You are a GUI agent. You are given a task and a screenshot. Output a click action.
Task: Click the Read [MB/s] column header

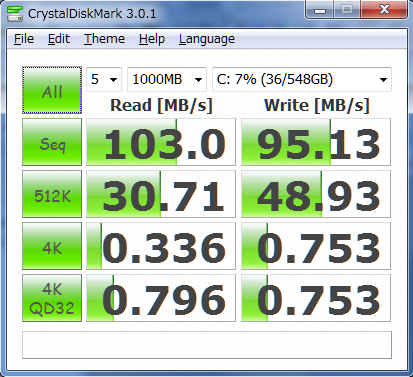tap(161, 105)
